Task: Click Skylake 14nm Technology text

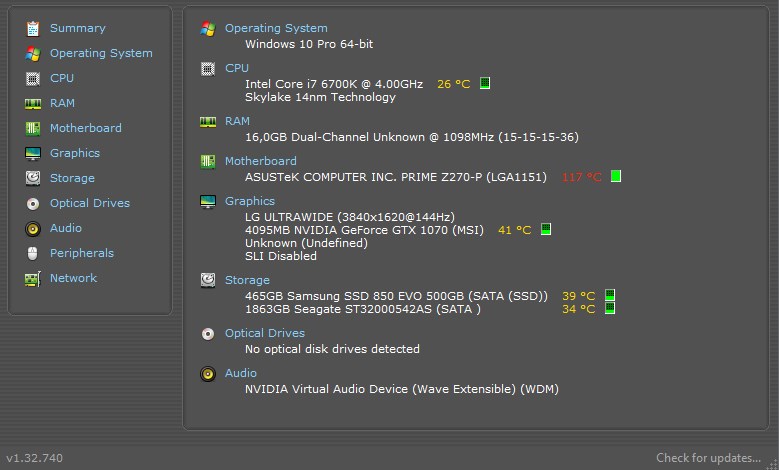Action: pyautogui.click(x=320, y=97)
